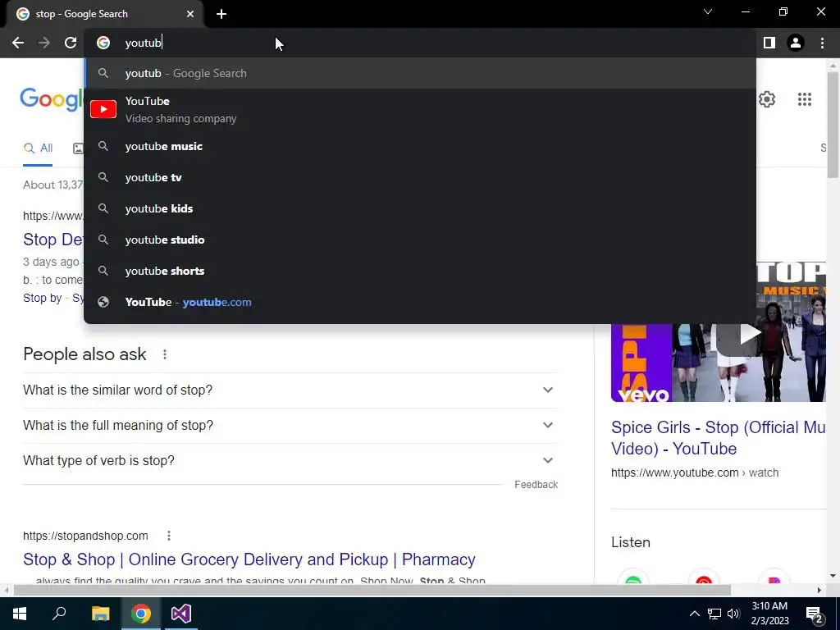Viewport: 840px width, 630px height.
Task: Open the Spice Girls - Stop YouTube link
Action: [718, 438]
